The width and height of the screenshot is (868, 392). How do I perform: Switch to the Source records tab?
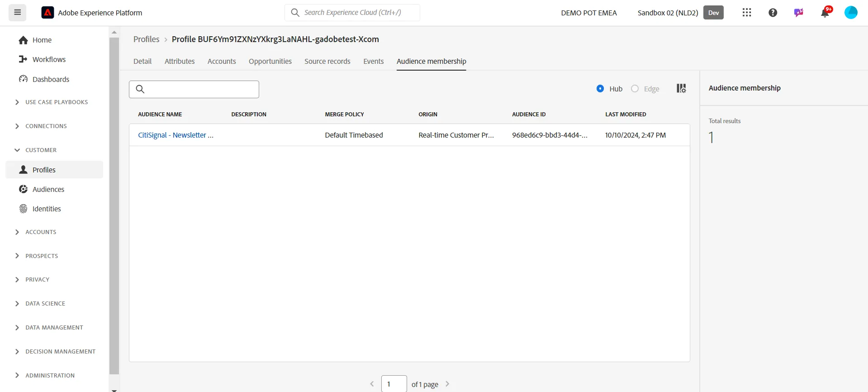point(327,61)
